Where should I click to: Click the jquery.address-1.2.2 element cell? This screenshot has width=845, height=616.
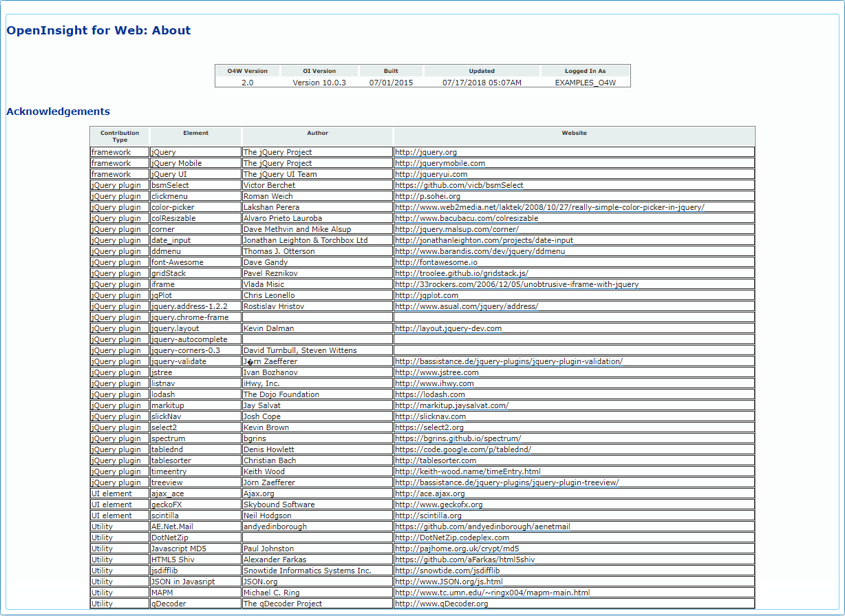click(x=196, y=306)
